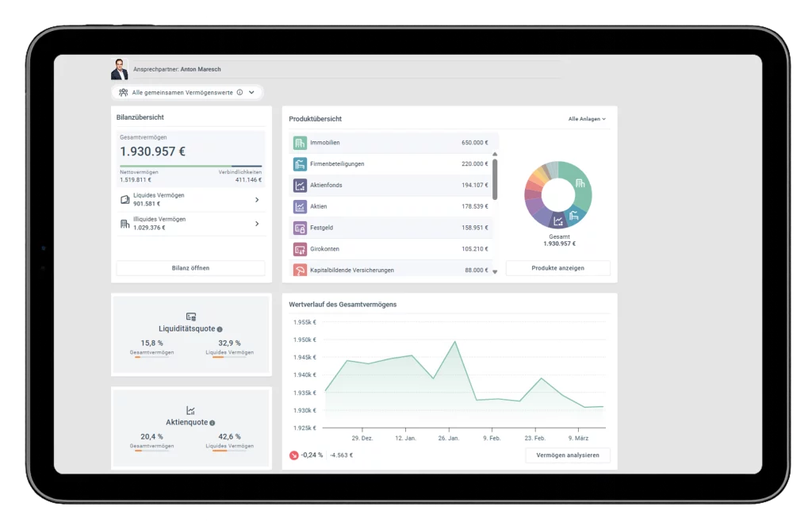This screenshot has height=526, width=812.
Task: Click the Girokonten icon in product list
Action: coord(300,250)
